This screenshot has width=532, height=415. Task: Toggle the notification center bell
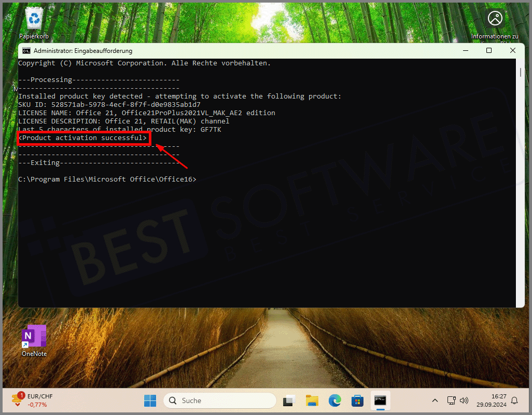(513, 400)
